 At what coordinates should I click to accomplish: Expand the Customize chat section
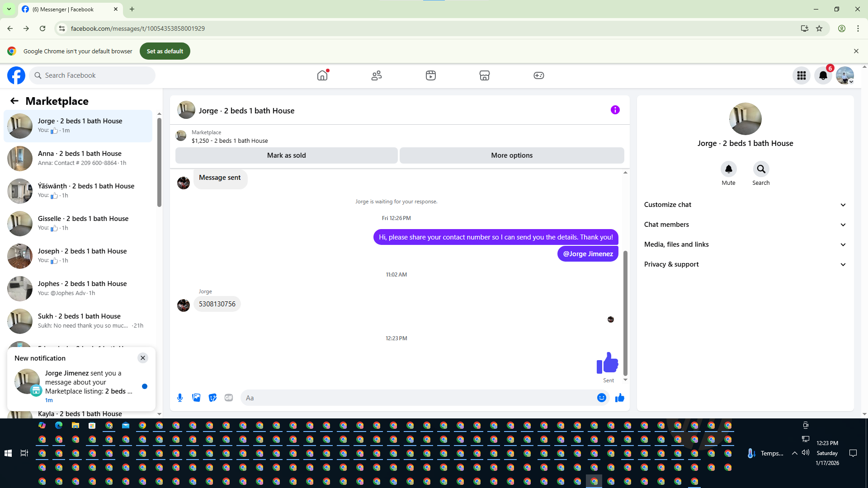click(745, 205)
